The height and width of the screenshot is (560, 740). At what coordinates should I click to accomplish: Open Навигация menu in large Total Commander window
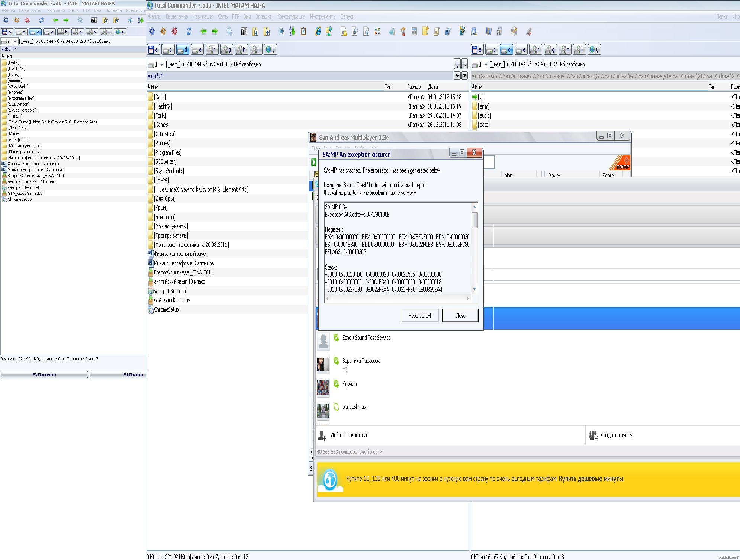pyautogui.click(x=203, y=16)
